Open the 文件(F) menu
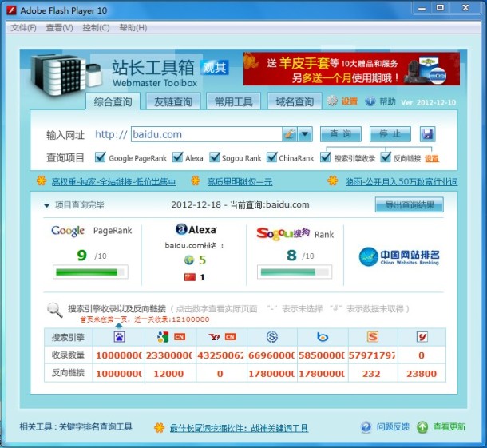487x448 pixels. [24, 28]
